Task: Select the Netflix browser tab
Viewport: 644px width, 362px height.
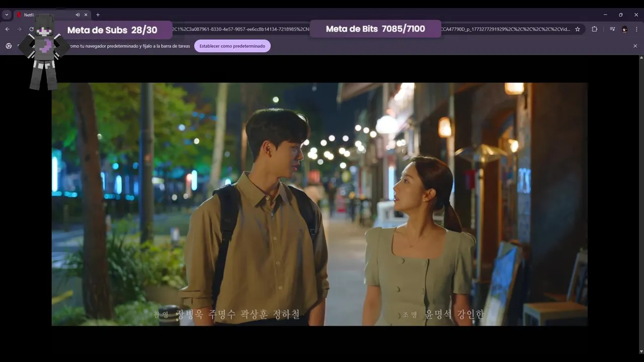Action: [51, 15]
